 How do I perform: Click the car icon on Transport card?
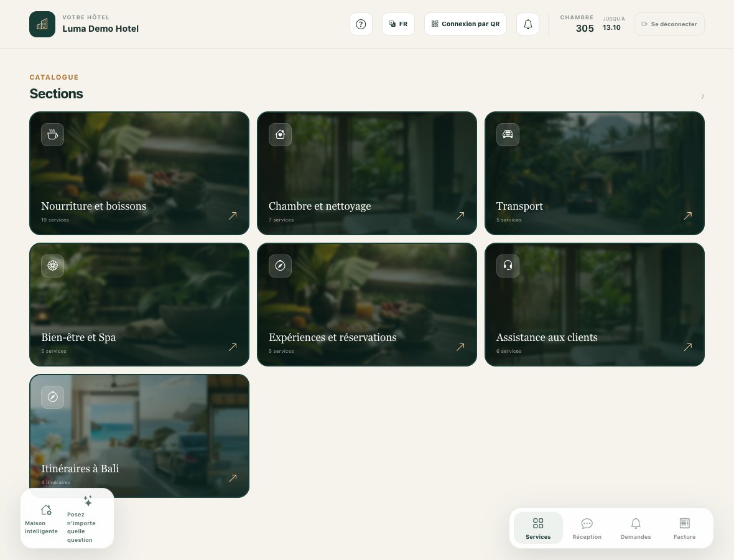click(x=508, y=134)
